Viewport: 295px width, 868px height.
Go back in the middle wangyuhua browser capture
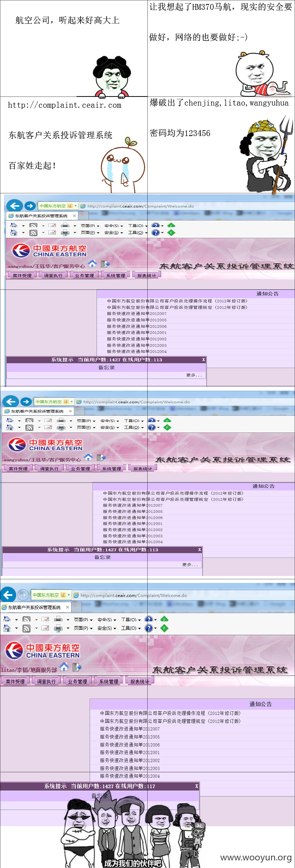11,401
